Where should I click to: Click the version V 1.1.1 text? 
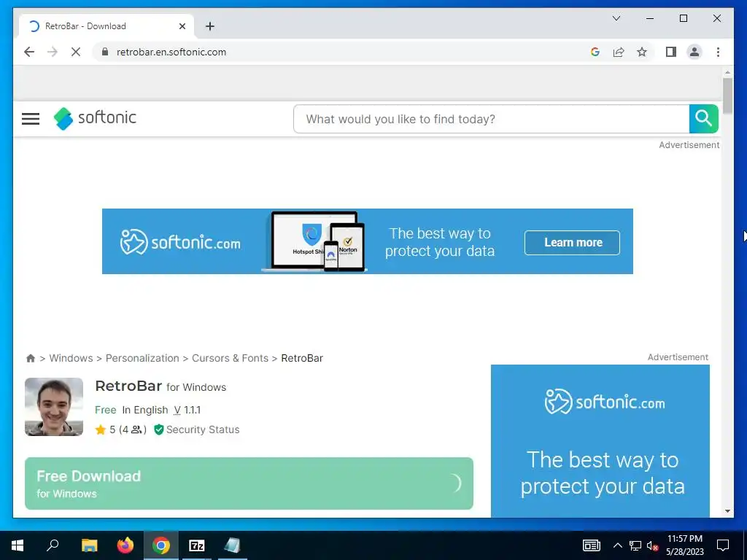pyautogui.click(x=187, y=410)
